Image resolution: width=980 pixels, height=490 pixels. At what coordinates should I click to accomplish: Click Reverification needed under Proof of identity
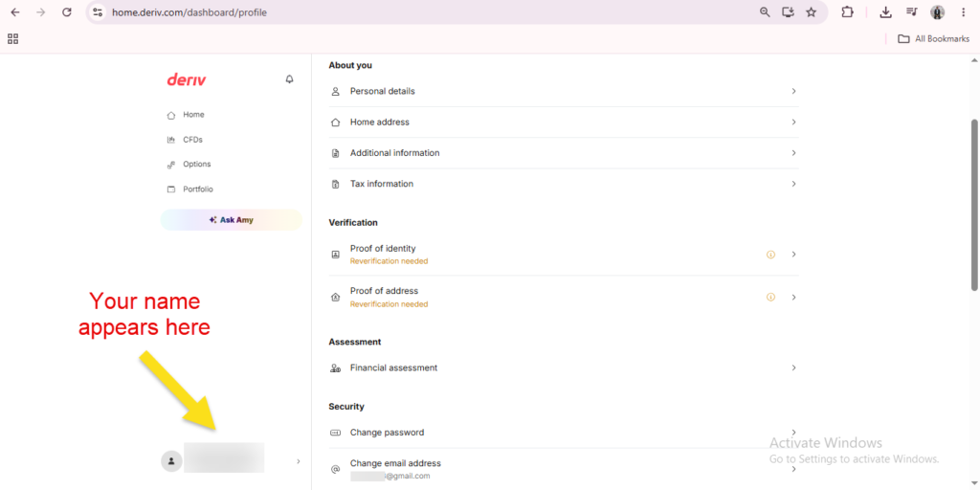tap(389, 261)
